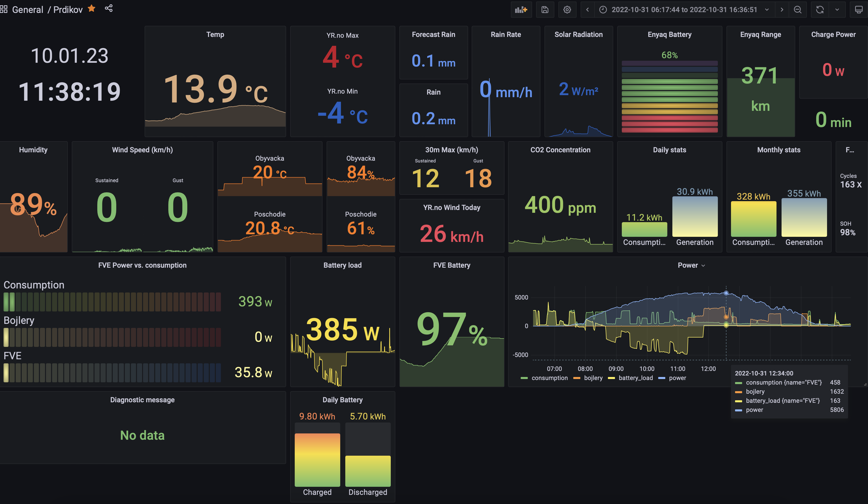
Task: Open the dashboards grid icon
Action: [x=4, y=9]
